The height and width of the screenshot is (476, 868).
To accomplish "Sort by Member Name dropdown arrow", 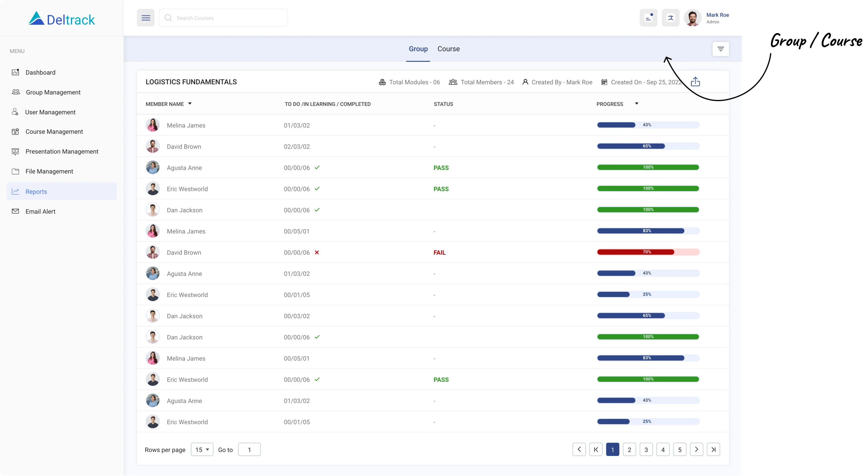I will [190, 104].
